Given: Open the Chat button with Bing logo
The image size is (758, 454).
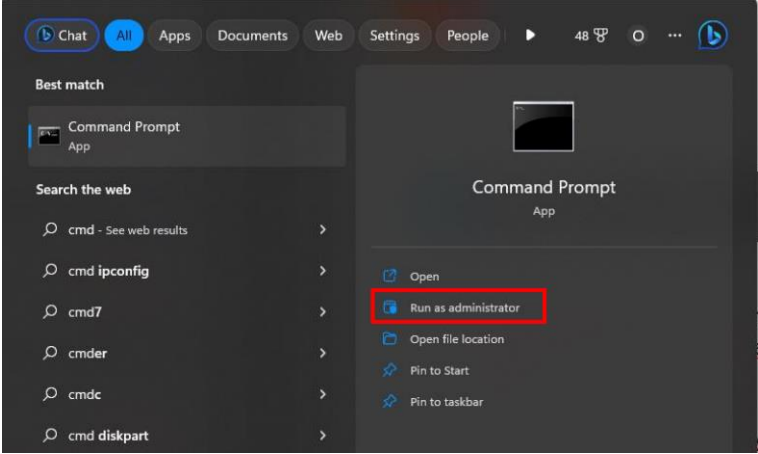Looking at the screenshot, I should (61, 36).
